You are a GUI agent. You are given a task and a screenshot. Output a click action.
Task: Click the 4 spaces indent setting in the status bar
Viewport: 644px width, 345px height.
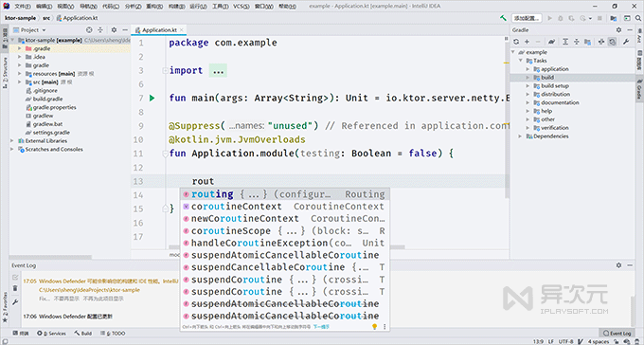[599, 341]
